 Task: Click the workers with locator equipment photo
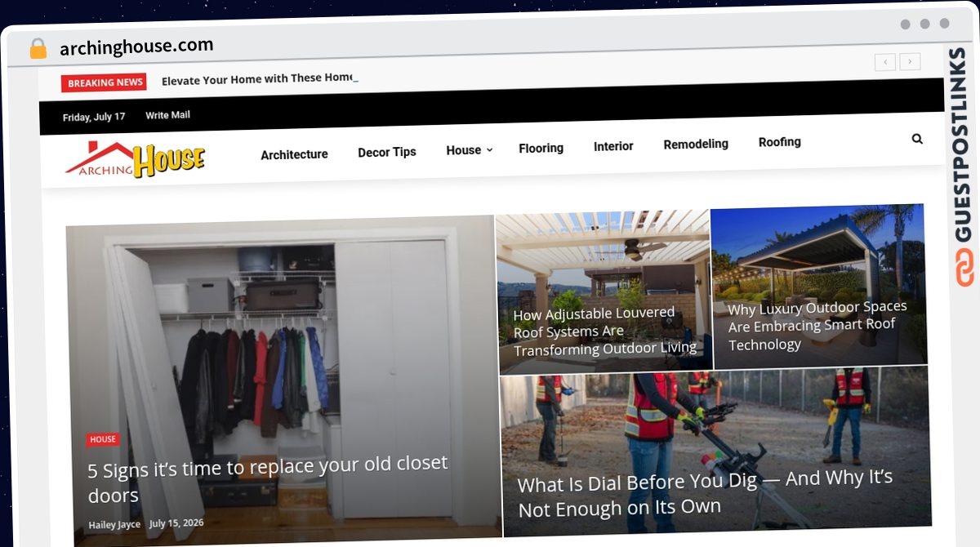click(715, 451)
